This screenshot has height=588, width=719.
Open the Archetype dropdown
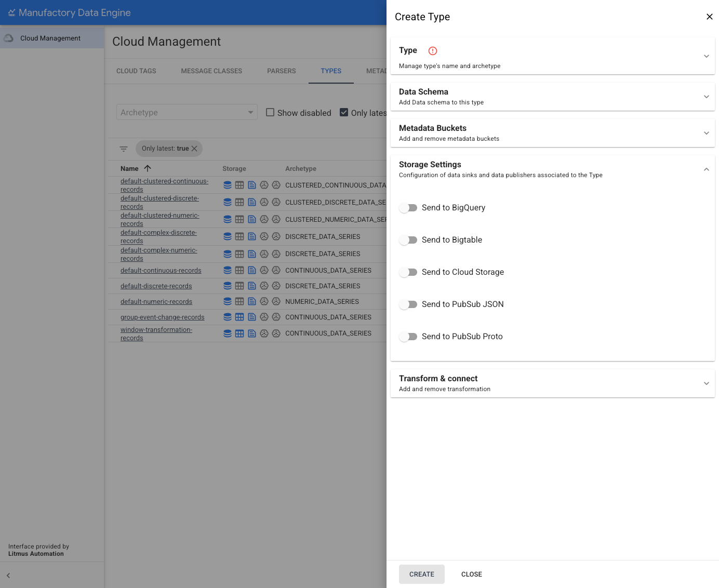[x=187, y=112]
